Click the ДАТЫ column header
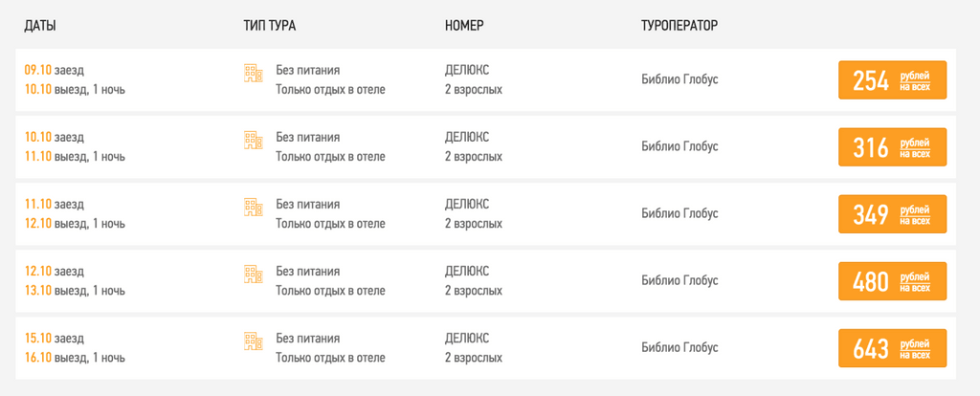The height and width of the screenshot is (396, 980). coord(40,26)
